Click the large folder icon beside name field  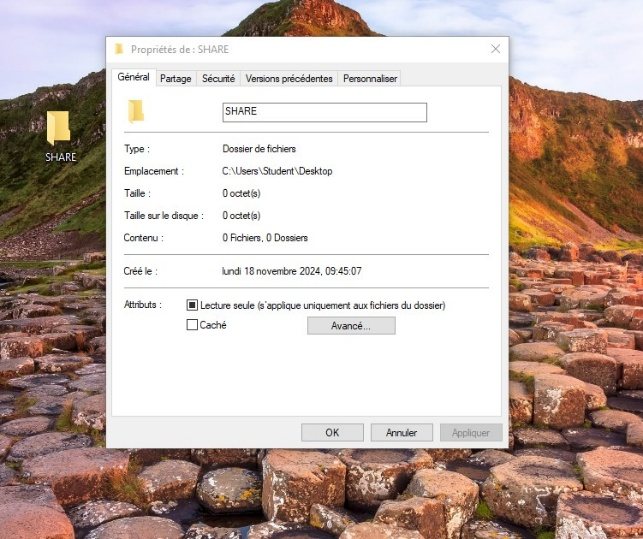click(136, 111)
